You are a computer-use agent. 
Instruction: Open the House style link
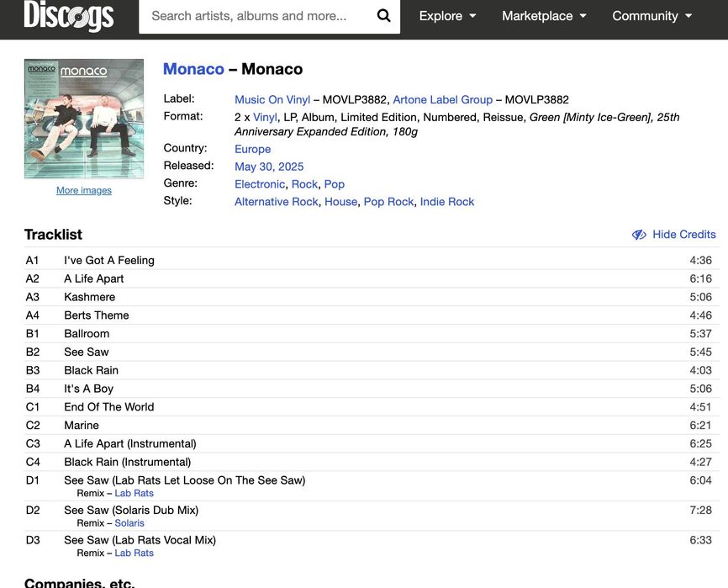pos(340,202)
